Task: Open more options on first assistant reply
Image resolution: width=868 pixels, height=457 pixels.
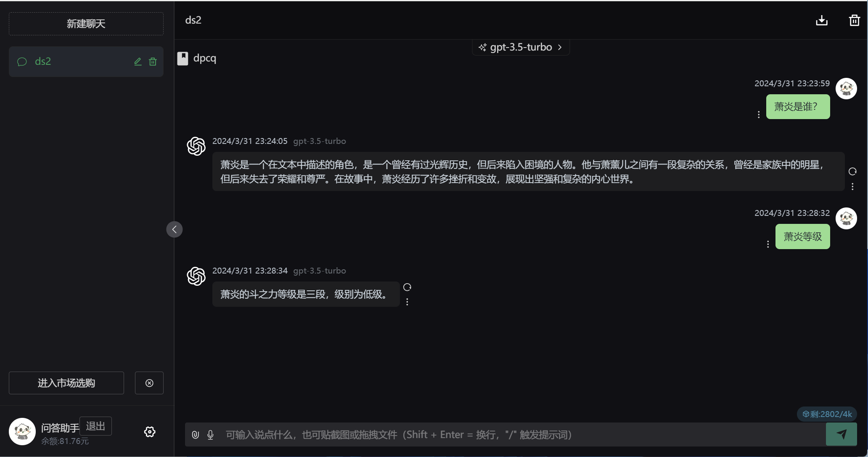Action: [x=852, y=186]
